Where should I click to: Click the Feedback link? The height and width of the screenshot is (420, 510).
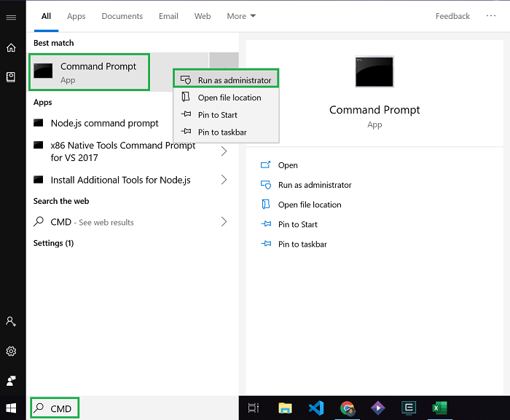click(452, 16)
